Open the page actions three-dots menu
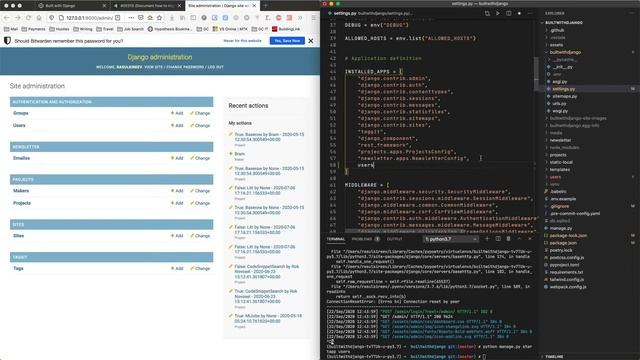The image size is (640, 360). [x=131, y=18]
